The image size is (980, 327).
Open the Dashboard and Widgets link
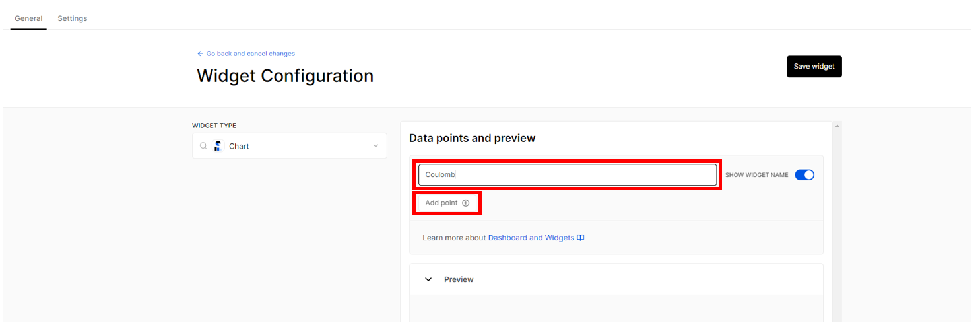point(531,238)
